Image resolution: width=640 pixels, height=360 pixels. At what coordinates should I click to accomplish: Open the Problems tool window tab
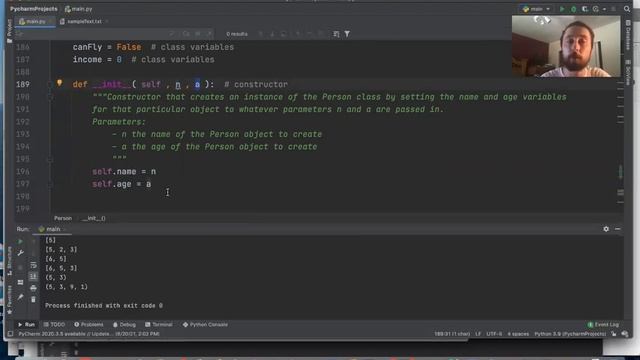click(x=89, y=324)
